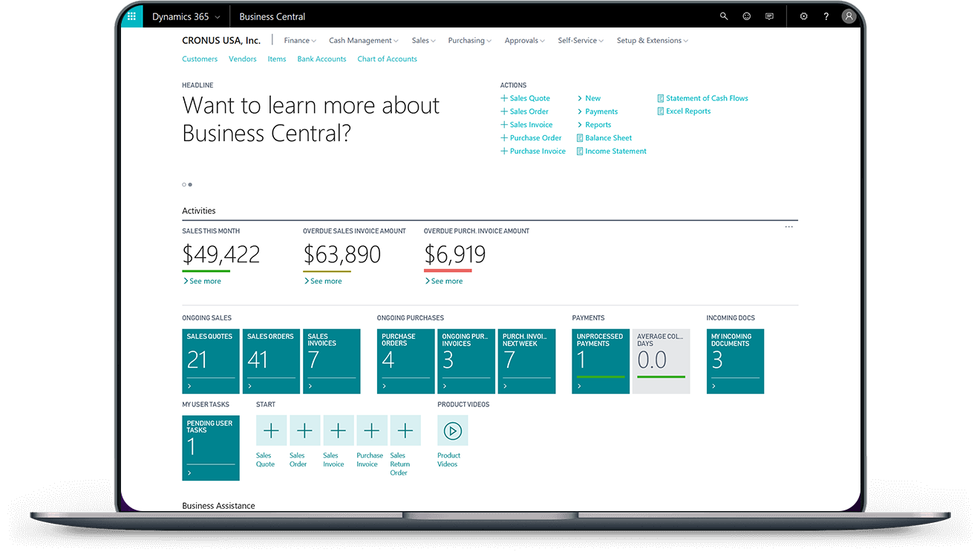Open the Pending User Tasks tile
Viewport: 980px width, 552px height.
pyautogui.click(x=211, y=448)
